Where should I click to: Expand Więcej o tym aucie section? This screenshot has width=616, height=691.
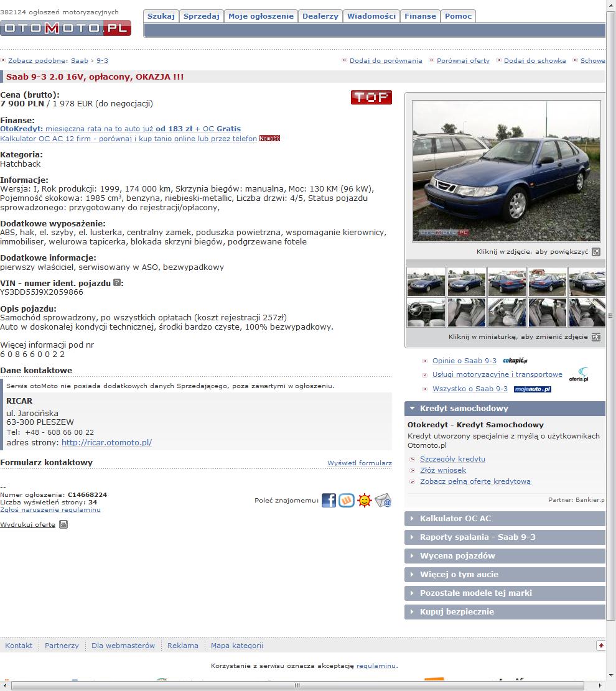(x=505, y=575)
